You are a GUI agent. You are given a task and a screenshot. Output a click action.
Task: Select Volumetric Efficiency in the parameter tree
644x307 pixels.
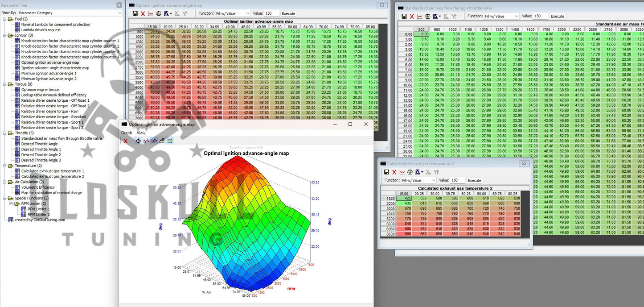tap(38, 187)
